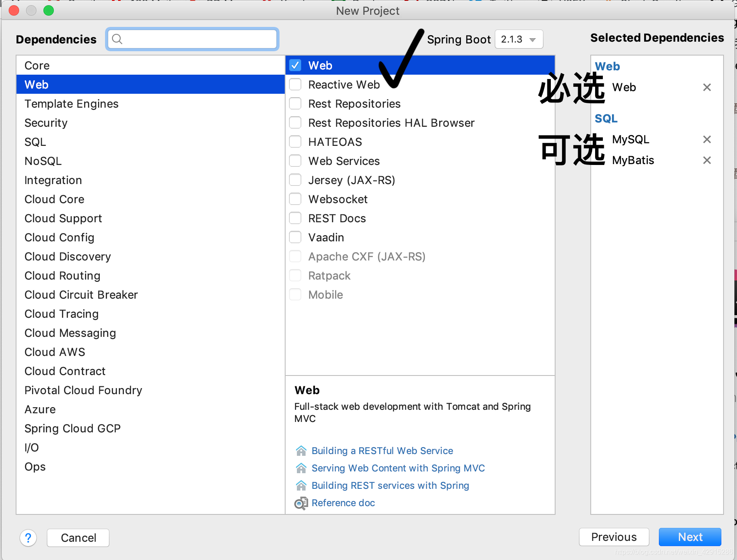
Task: Click the Reference doc icon
Action: (301, 503)
